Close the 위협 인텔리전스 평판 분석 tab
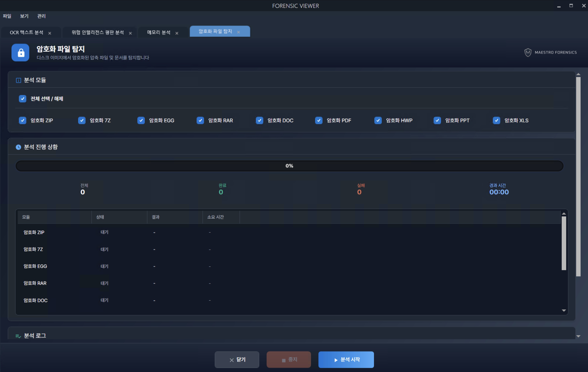Screen dimensions: 588x372 [x=130, y=33]
